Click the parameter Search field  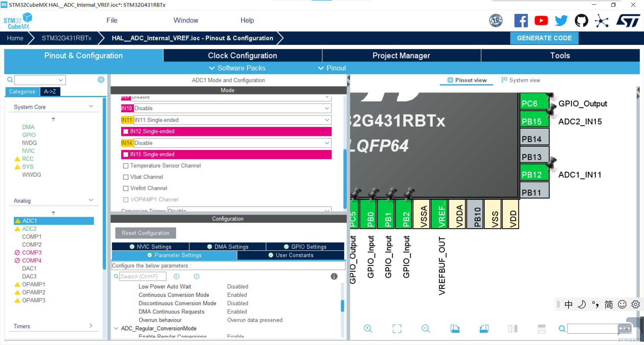143,276
